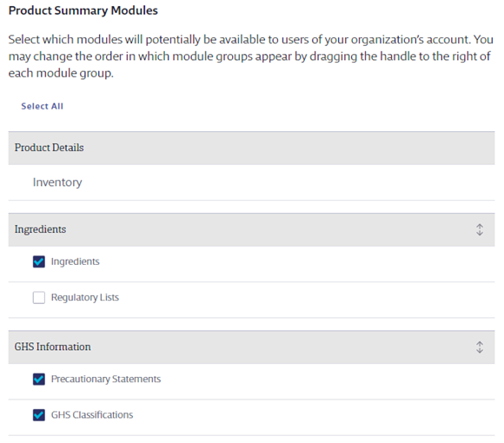Click the Ingredients group title text

40,229
